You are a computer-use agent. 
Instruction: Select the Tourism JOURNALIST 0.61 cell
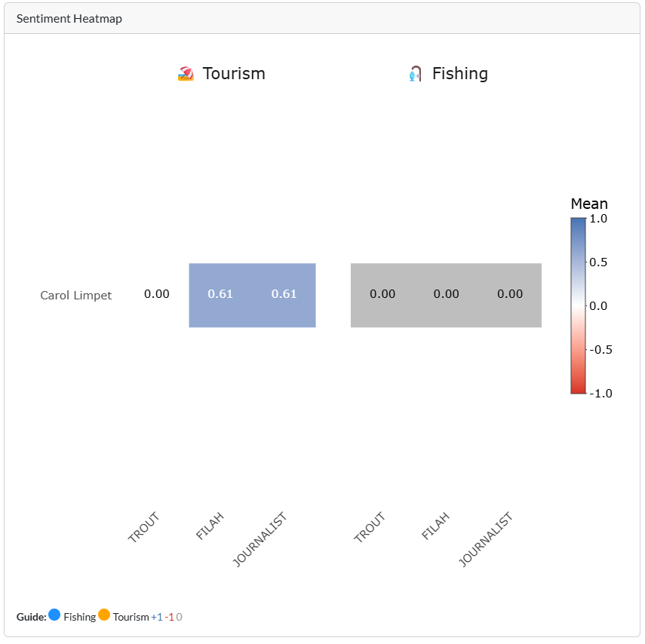coord(284,295)
